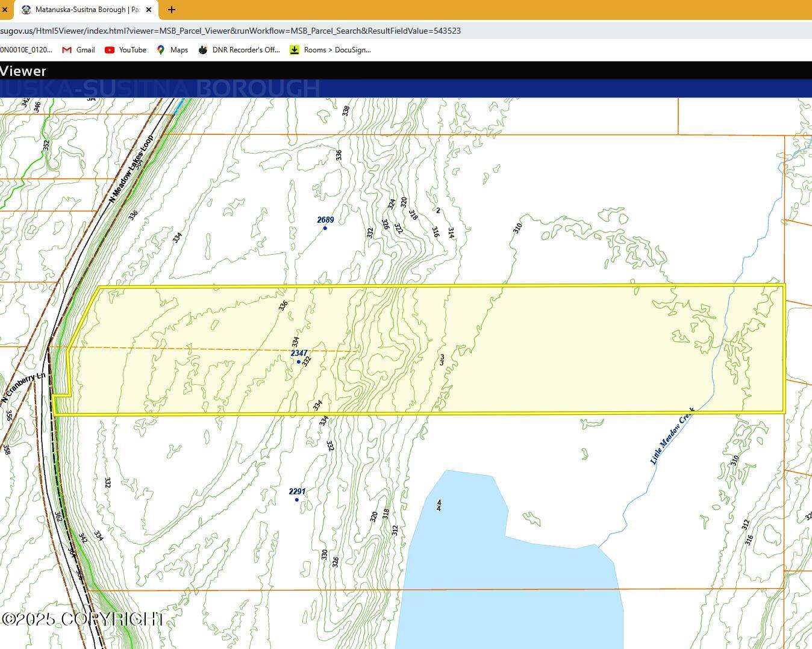Image resolution: width=812 pixels, height=649 pixels.
Task: Click address point dot 2347
Action: pyautogui.click(x=299, y=362)
